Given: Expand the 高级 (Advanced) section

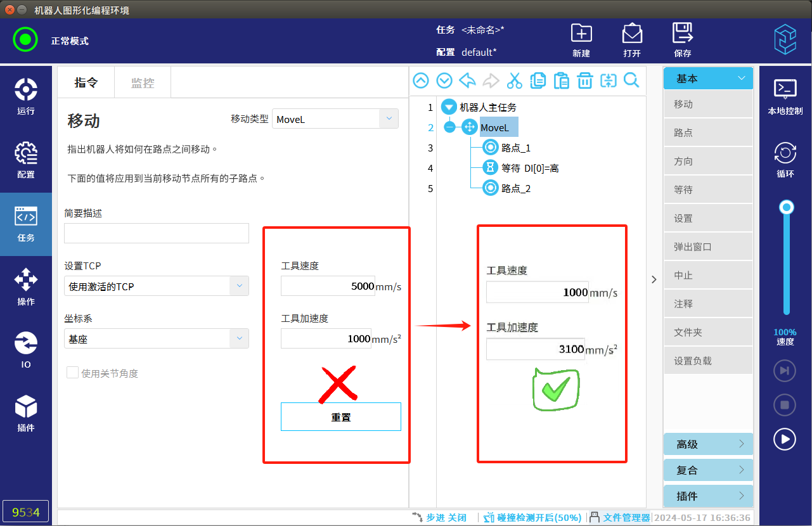Looking at the screenshot, I should [x=708, y=444].
